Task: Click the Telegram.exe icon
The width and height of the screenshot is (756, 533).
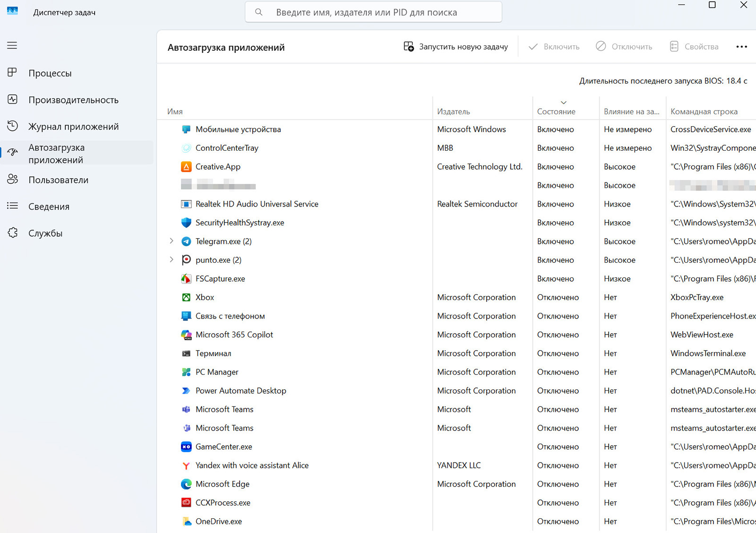Action: point(186,241)
